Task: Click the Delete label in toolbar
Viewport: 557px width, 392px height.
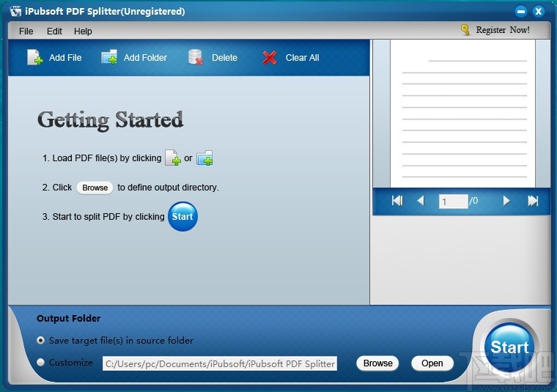Action: pos(224,58)
